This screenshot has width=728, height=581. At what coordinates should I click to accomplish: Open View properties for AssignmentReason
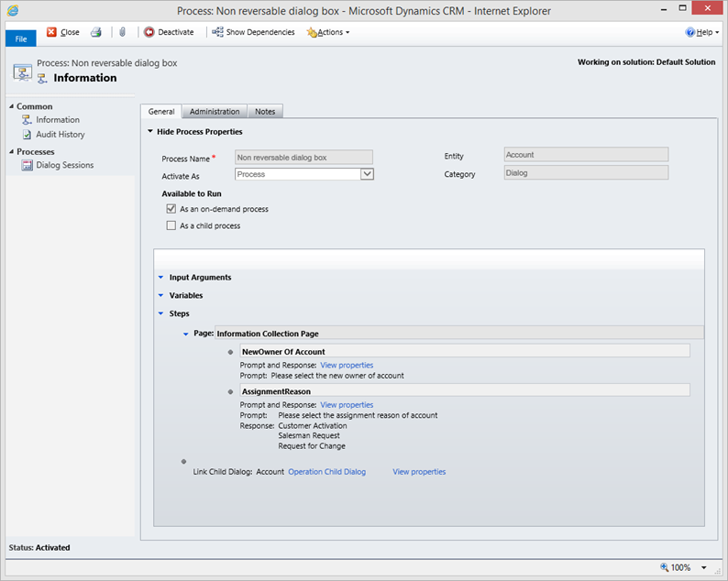[347, 405]
